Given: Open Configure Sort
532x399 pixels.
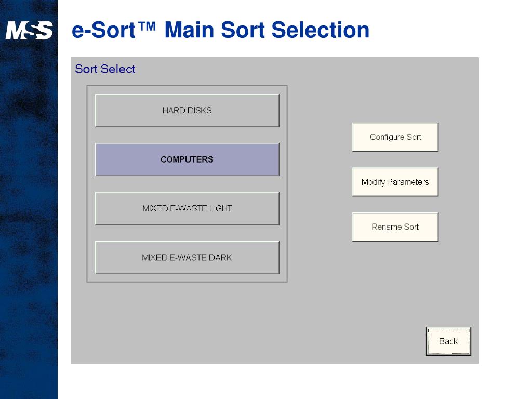Looking at the screenshot, I should tap(395, 137).
